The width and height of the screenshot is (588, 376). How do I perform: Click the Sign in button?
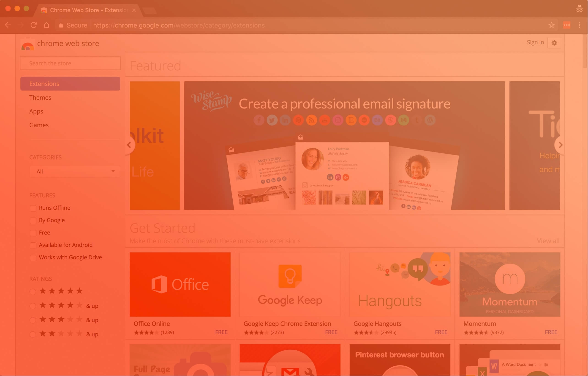click(x=535, y=42)
